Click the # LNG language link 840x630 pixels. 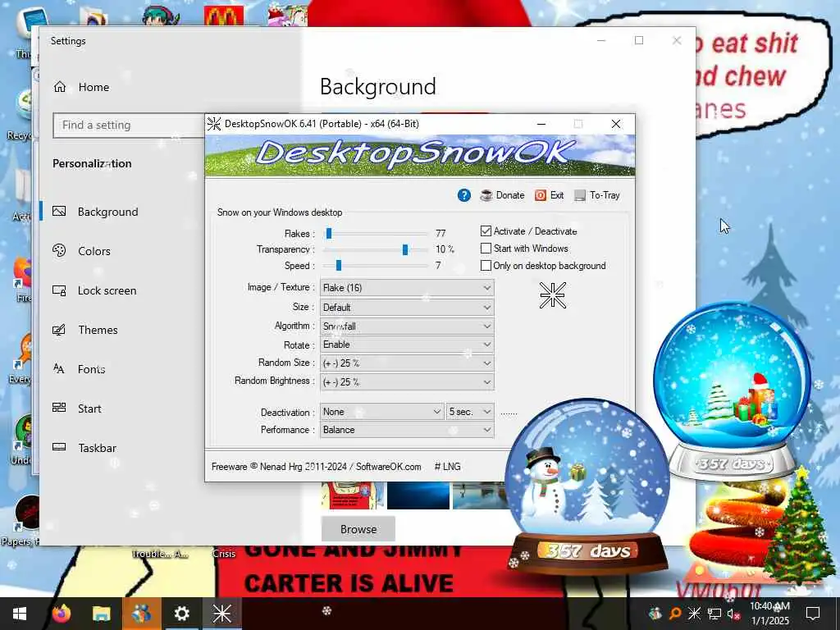click(x=447, y=467)
